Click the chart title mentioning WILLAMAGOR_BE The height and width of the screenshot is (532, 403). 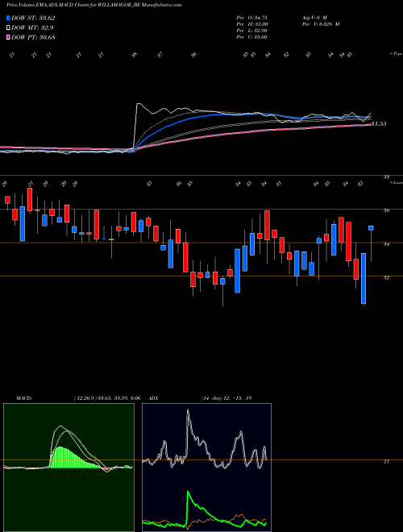click(x=94, y=5)
